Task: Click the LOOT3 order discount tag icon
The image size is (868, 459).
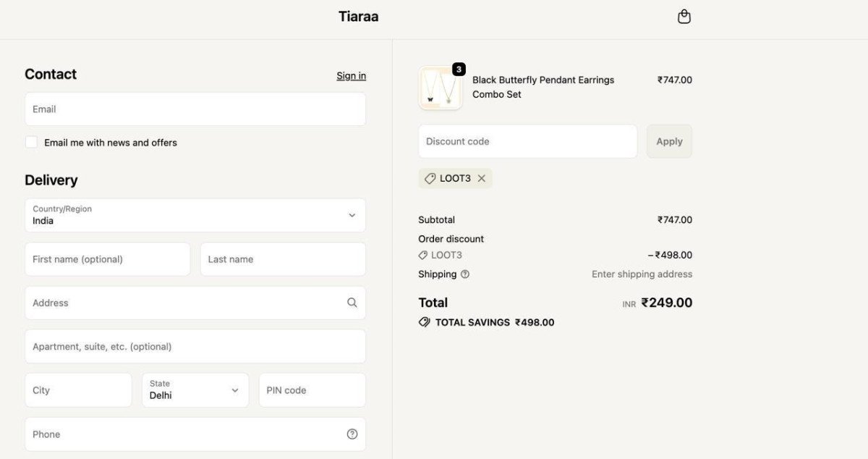Action: click(422, 255)
